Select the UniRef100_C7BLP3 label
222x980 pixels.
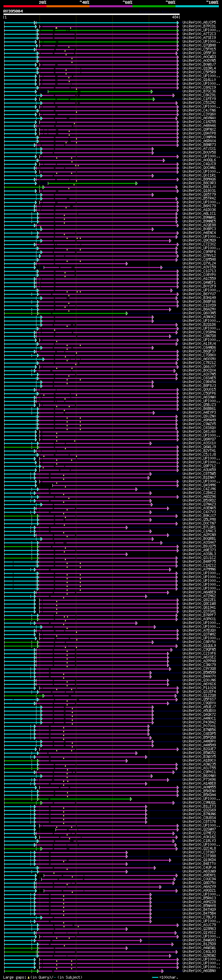tap(199, 917)
